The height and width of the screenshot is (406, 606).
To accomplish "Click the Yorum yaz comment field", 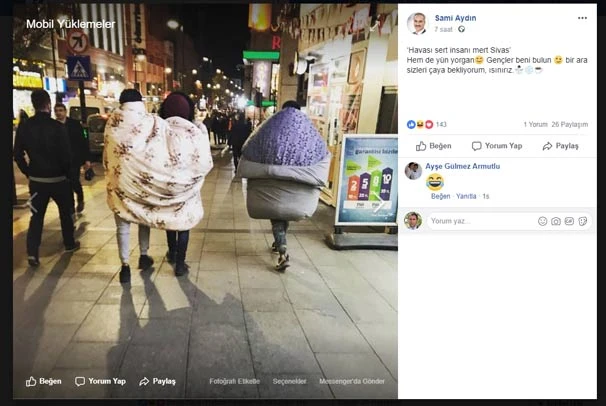I will (481, 221).
